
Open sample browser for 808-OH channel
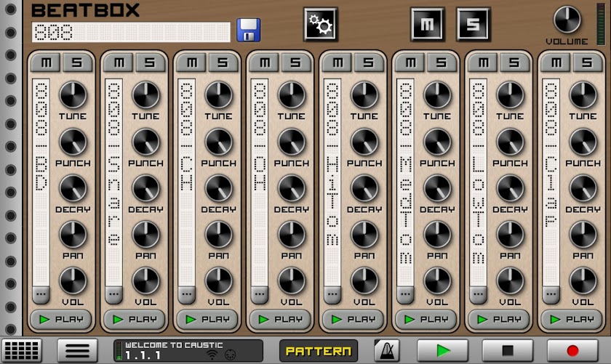260,295
